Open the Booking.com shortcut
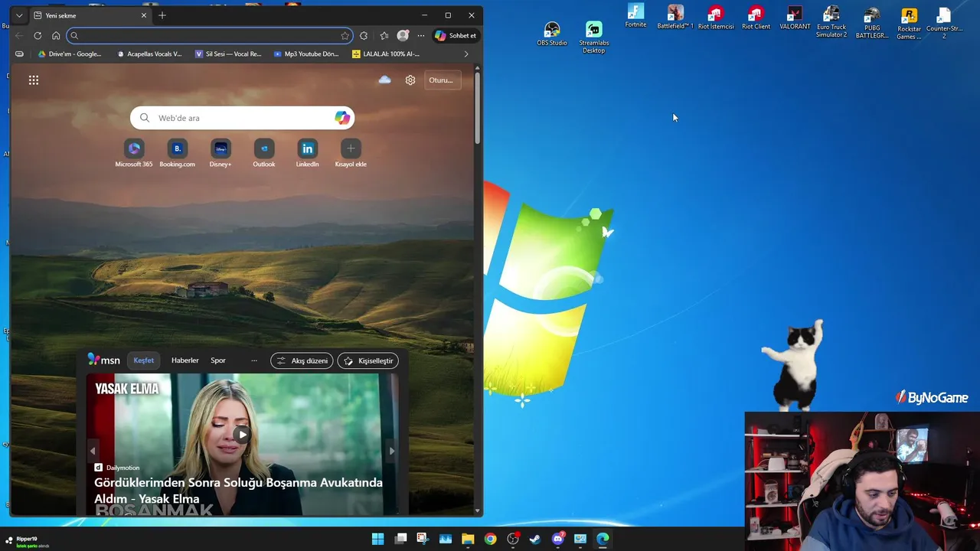This screenshot has height=551, width=980. click(x=177, y=153)
